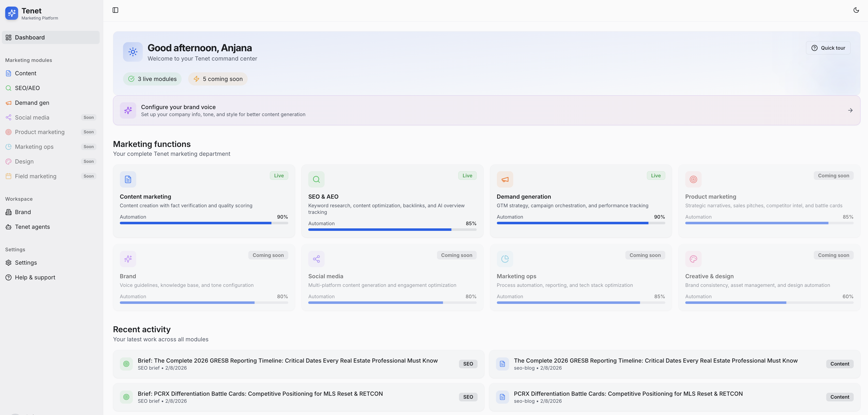Start the Quick tour
The height and width of the screenshot is (415, 868).
pyautogui.click(x=828, y=48)
